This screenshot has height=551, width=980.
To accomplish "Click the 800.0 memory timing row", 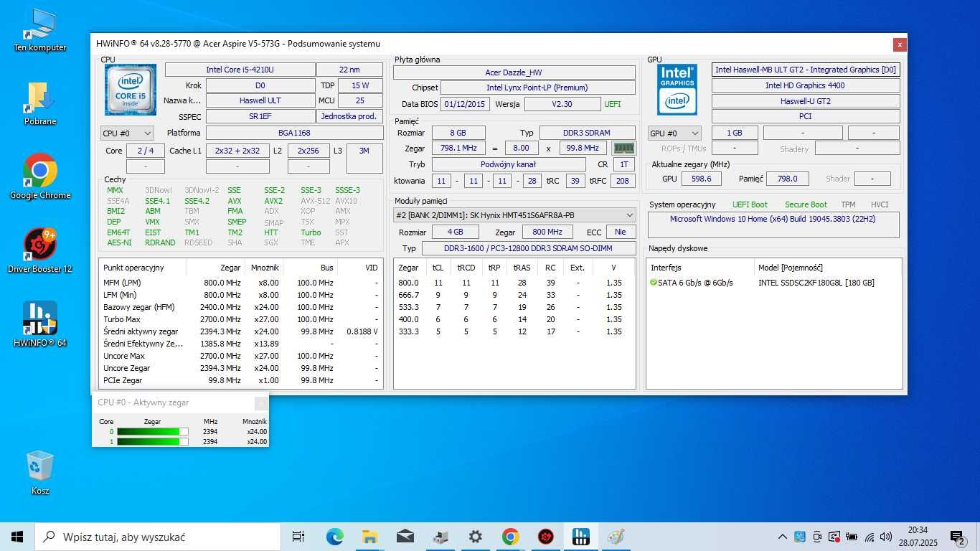I will point(514,283).
